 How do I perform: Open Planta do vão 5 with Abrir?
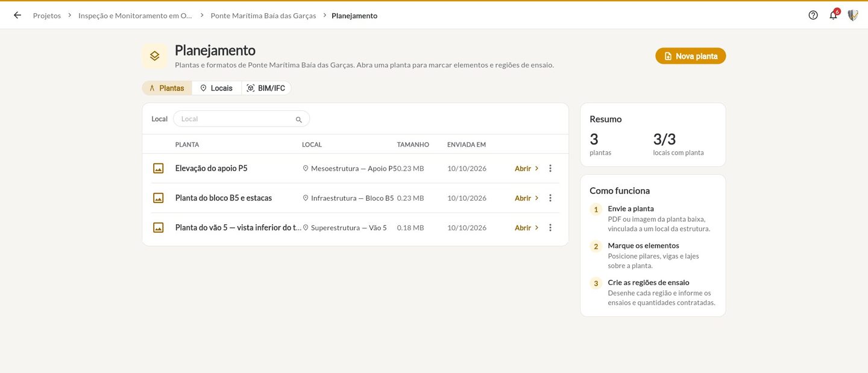527,228
